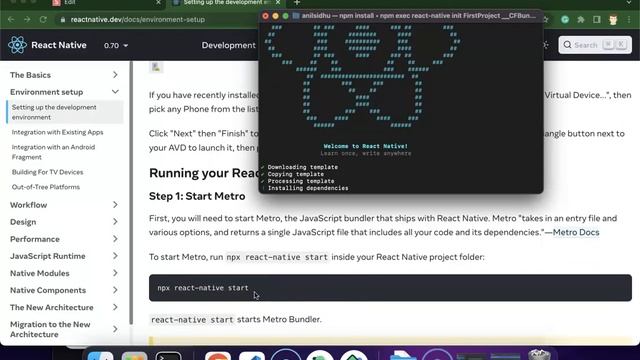Open the Native Modules sidebar category
Viewport: 640px width, 360px height.
tap(40, 273)
